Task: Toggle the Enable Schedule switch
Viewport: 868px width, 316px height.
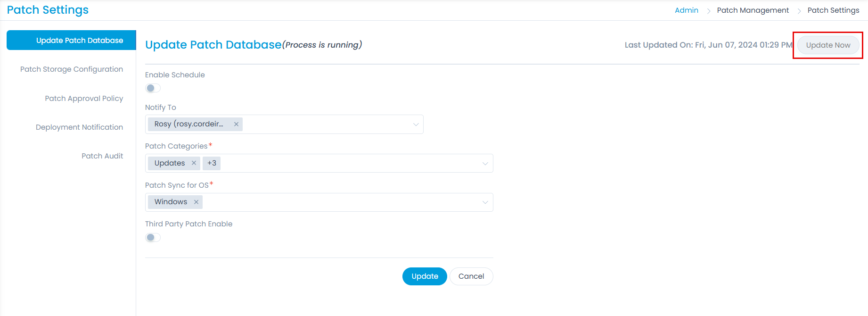Action: [153, 88]
